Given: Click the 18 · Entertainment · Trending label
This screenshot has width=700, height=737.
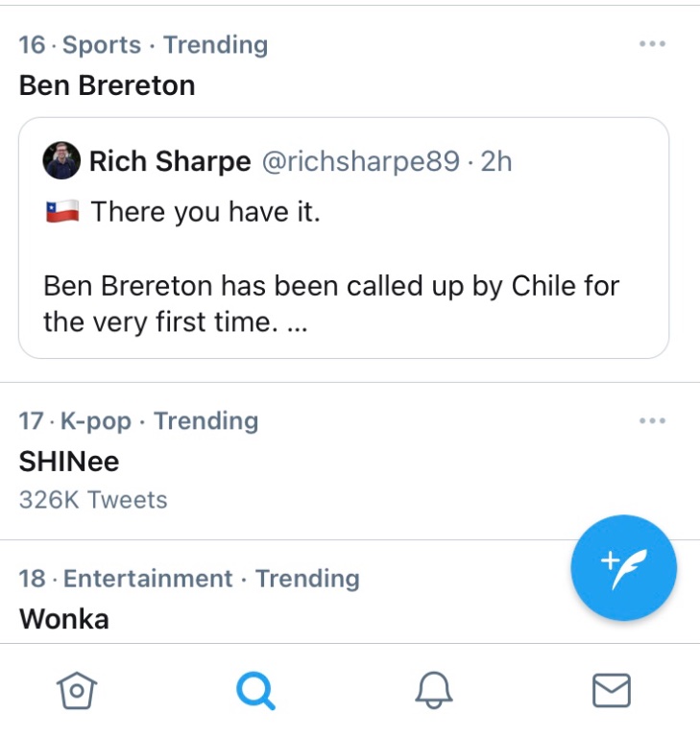Looking at the screenshot, I should click(189, 579).
